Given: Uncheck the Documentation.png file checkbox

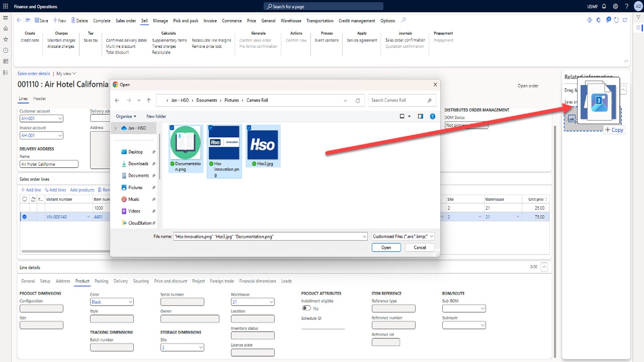Looking at the screenshot, I should coord(172,128).
